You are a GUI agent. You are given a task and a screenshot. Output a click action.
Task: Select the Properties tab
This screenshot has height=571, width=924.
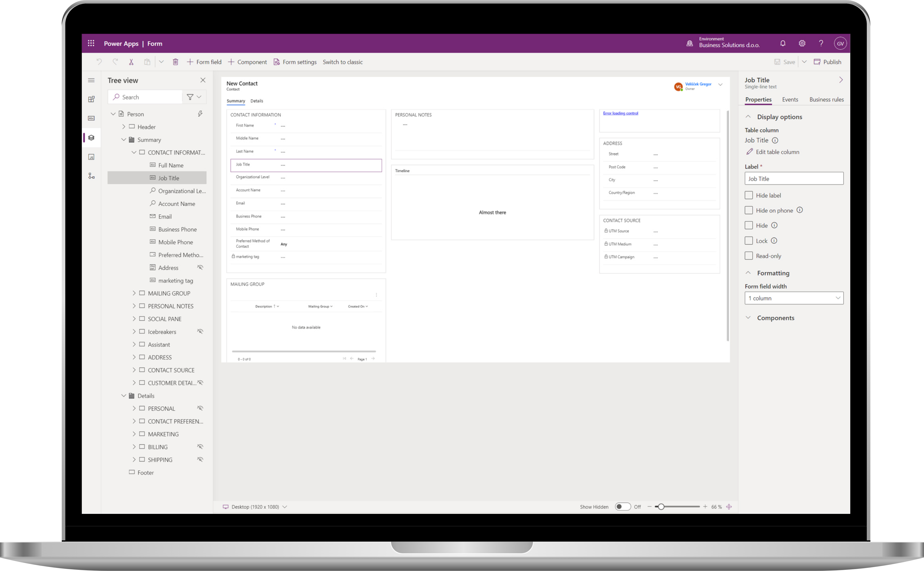[758, 99]
